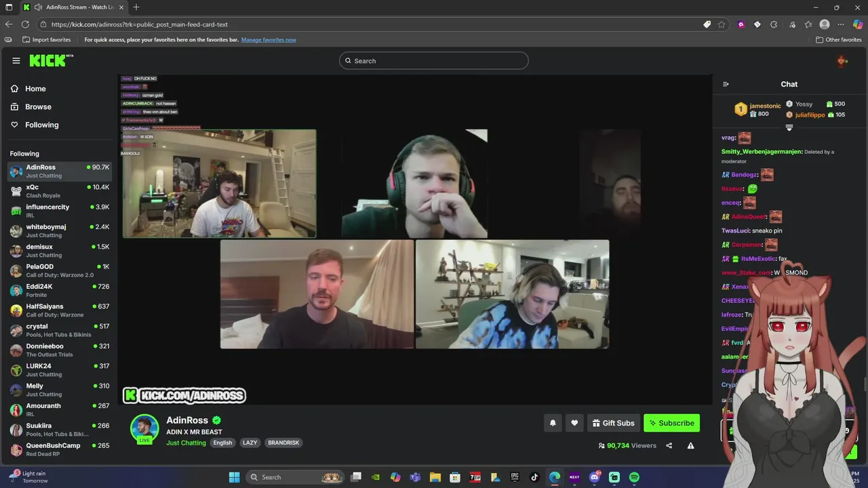Open Microsoft Store from the taskbar
The height and width of the screenshot is (488, 868).
pos(455,477)
